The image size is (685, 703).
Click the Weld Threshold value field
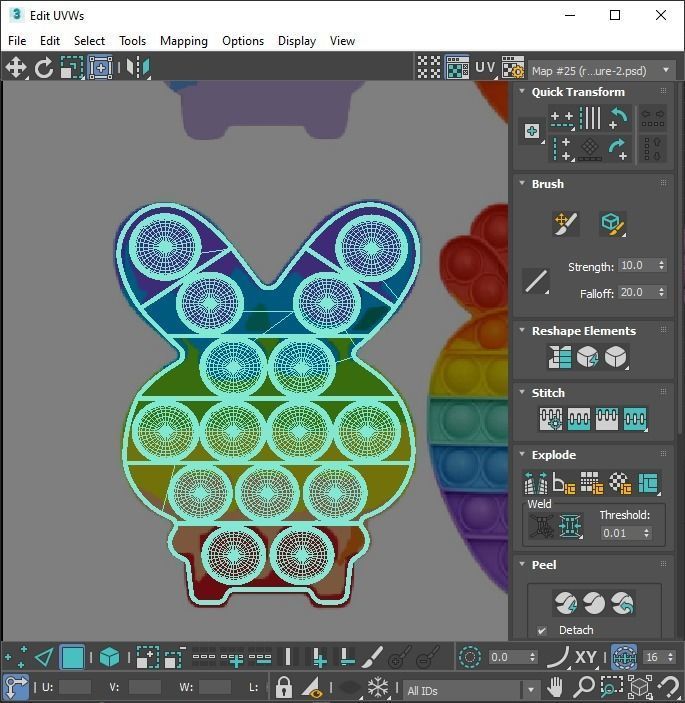click(621, 533)
